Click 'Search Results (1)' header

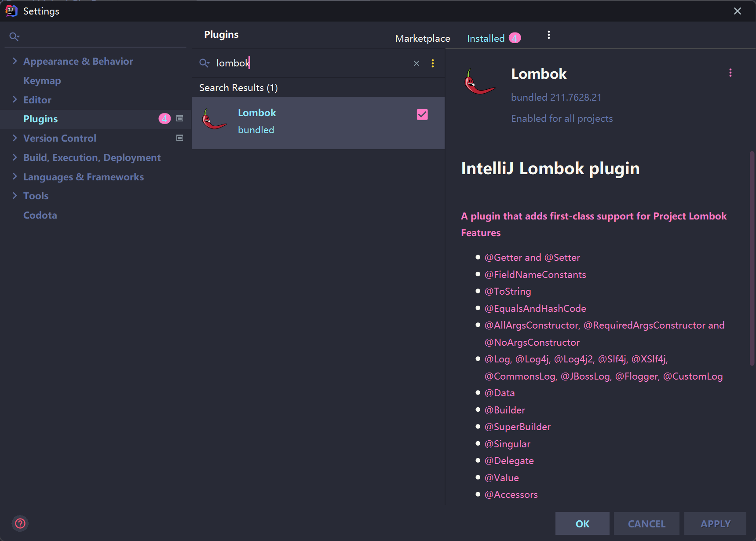tap(238, 88)
